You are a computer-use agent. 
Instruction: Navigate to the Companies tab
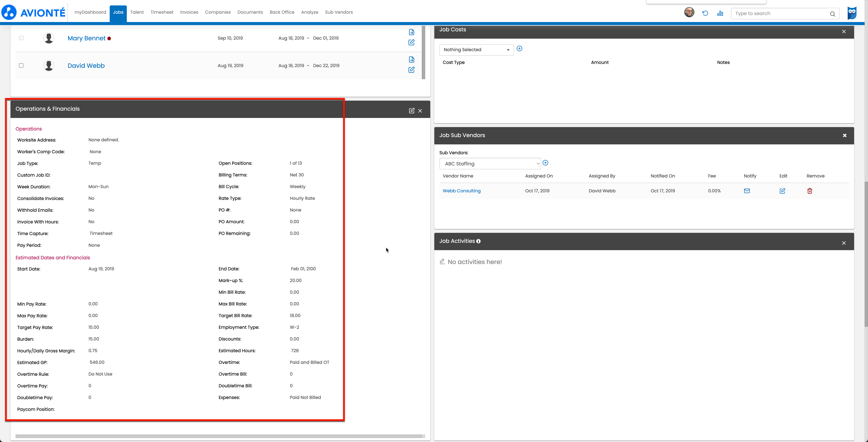pyautogui.click(x=218, y=12)
